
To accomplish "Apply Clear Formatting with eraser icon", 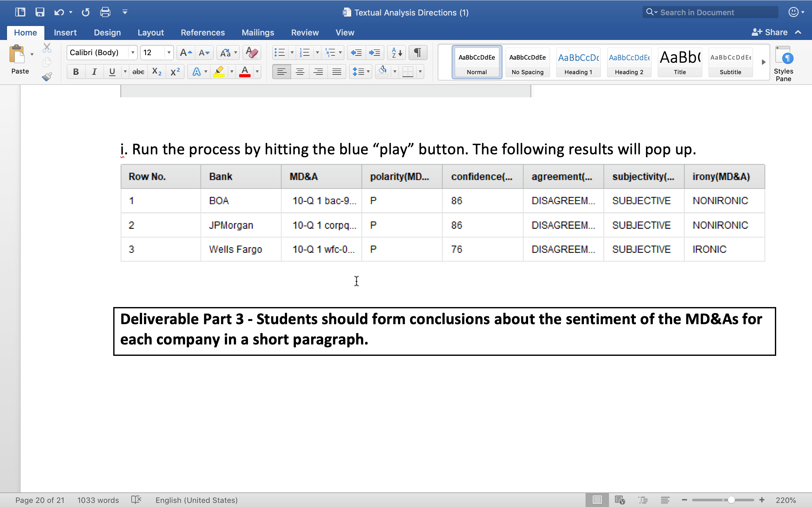I will [251, 53].
